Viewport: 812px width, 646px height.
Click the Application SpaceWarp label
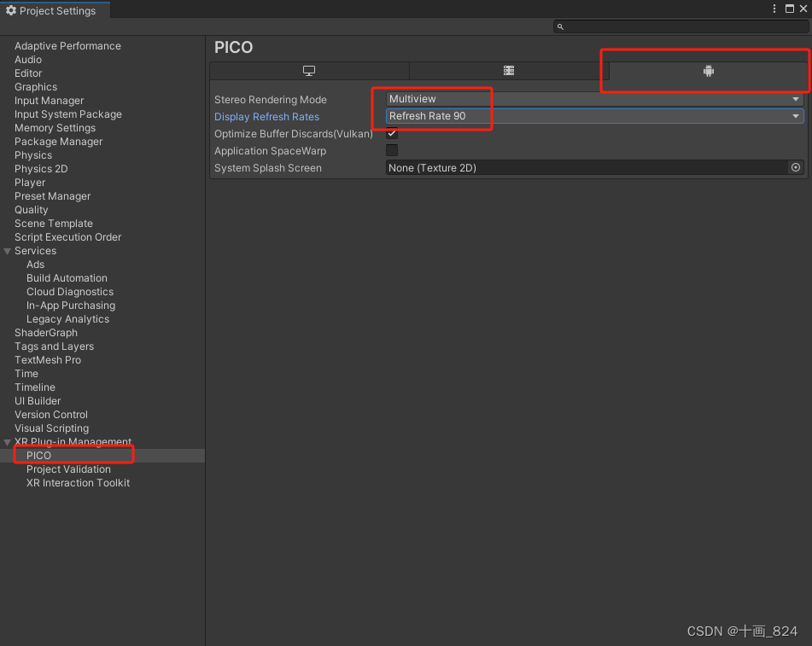pos(271,151)
